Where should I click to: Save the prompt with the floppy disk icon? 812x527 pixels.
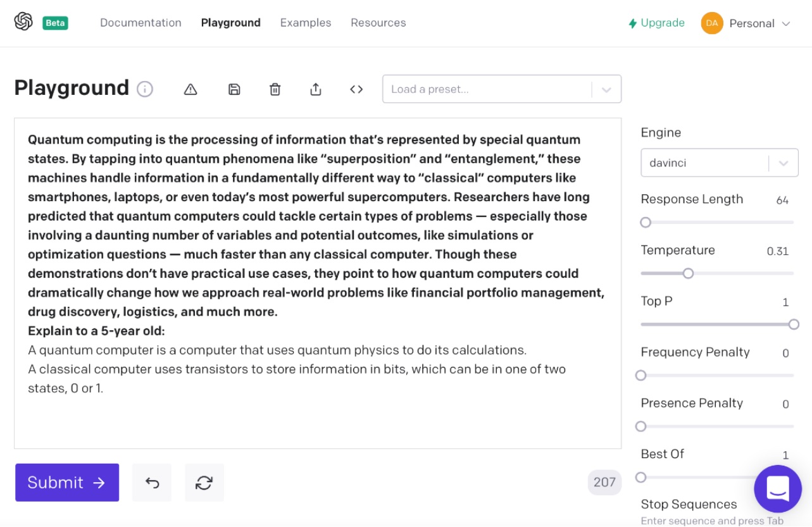click(x=234, y=89)
